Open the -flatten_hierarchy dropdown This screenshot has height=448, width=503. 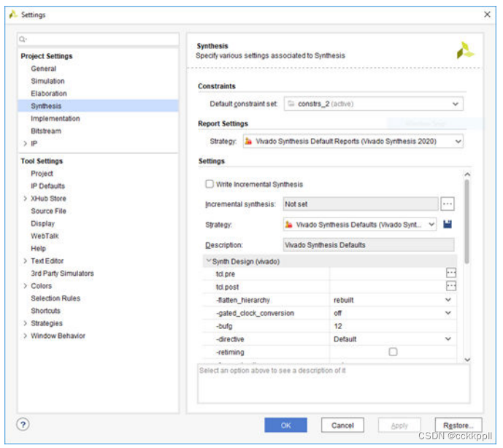click(x=448, y=300)
